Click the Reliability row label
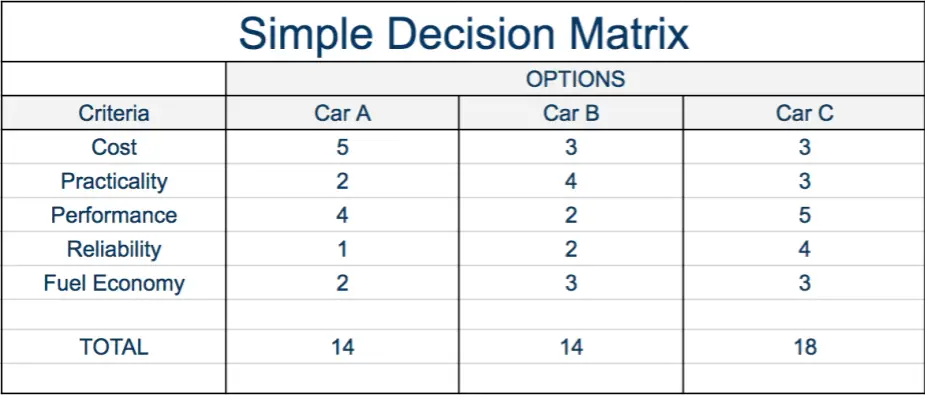The width and height of the screenshot is (925, 395). coord(114,249)
